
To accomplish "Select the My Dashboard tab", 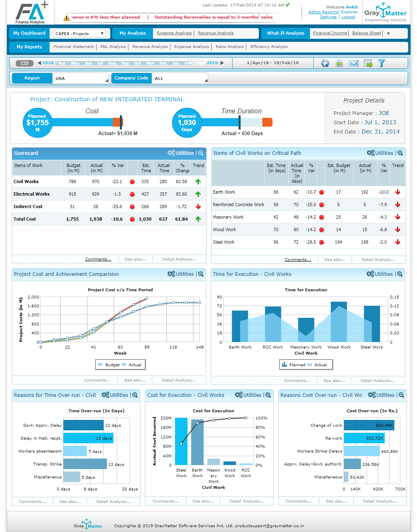I will click(x=29, y=33).
